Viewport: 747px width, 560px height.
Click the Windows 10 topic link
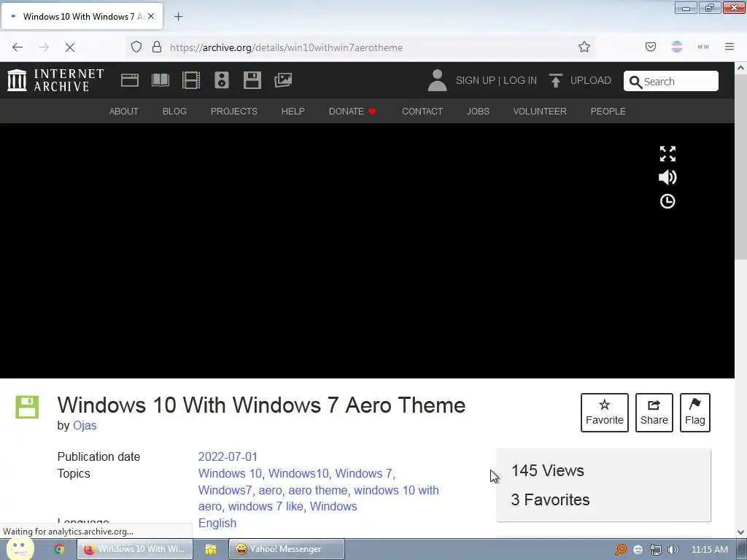(230, 473)
